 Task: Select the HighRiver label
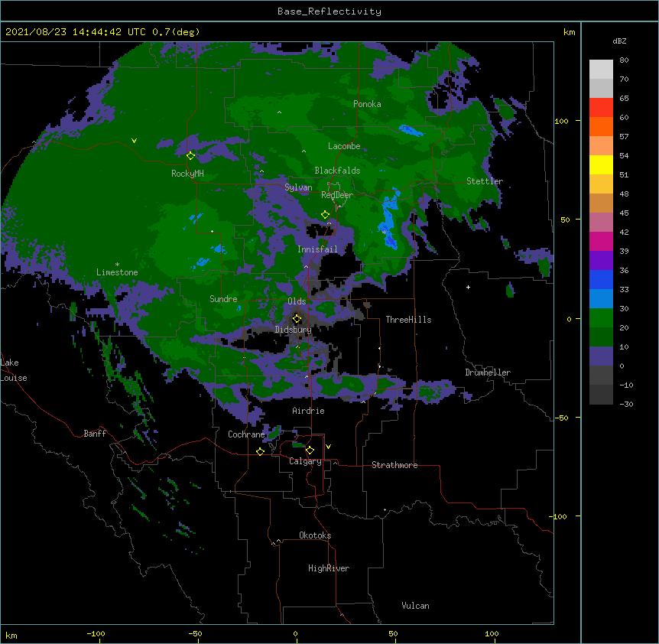[329, 568]
